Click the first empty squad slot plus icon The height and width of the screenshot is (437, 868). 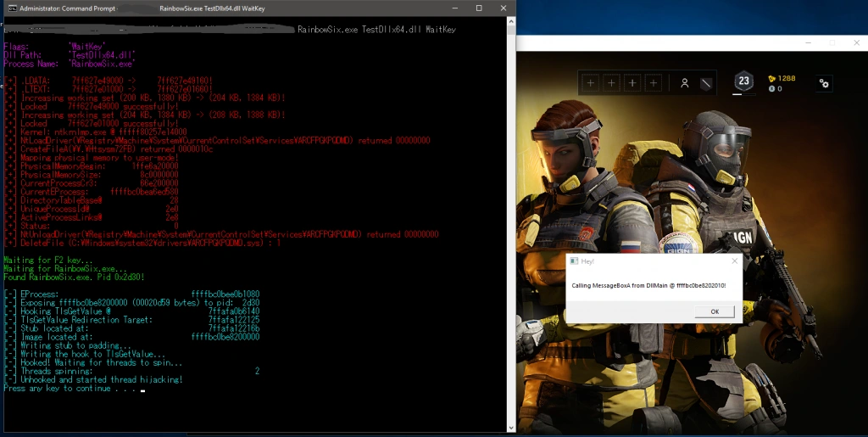[591, 82]
